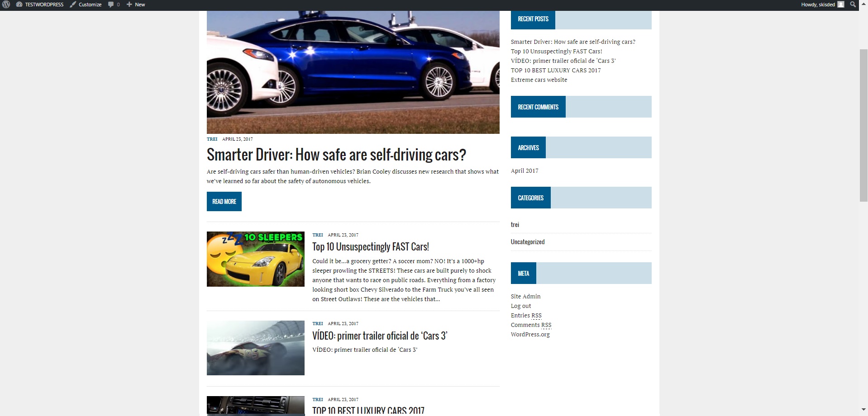The image size is (868, 416).
Task: Click the ARCHIVES widget heading
Action: click(528, 148)
